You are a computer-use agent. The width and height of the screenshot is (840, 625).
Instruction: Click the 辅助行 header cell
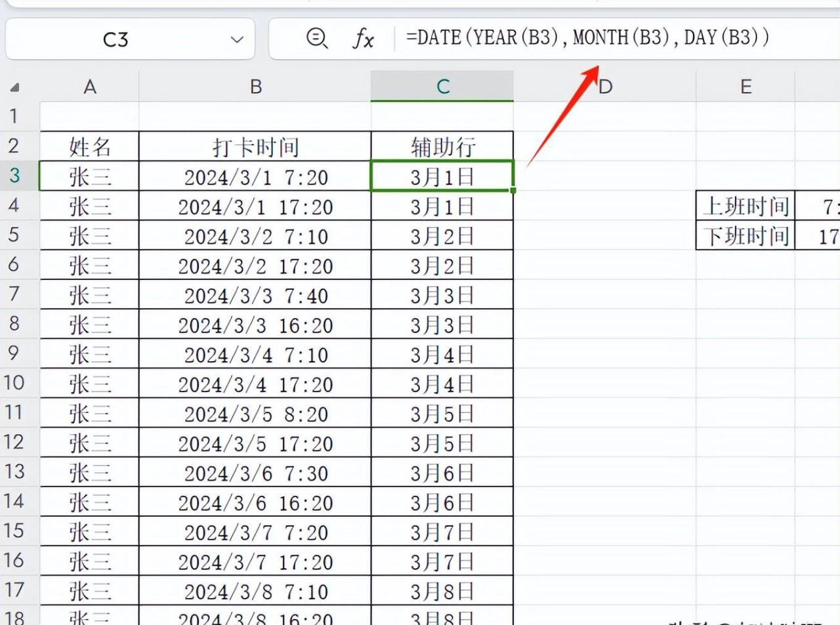tap(442, 146)
